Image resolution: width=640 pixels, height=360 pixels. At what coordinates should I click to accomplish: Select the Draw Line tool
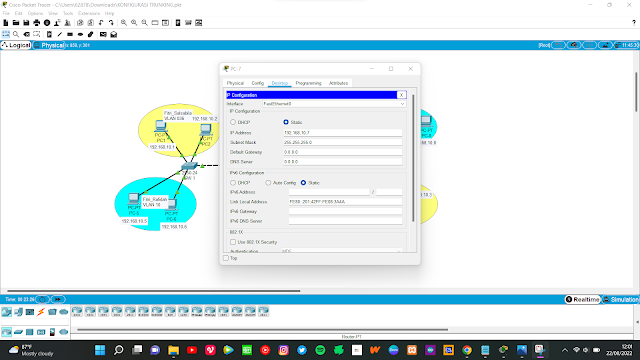click(x=60, y=35)
